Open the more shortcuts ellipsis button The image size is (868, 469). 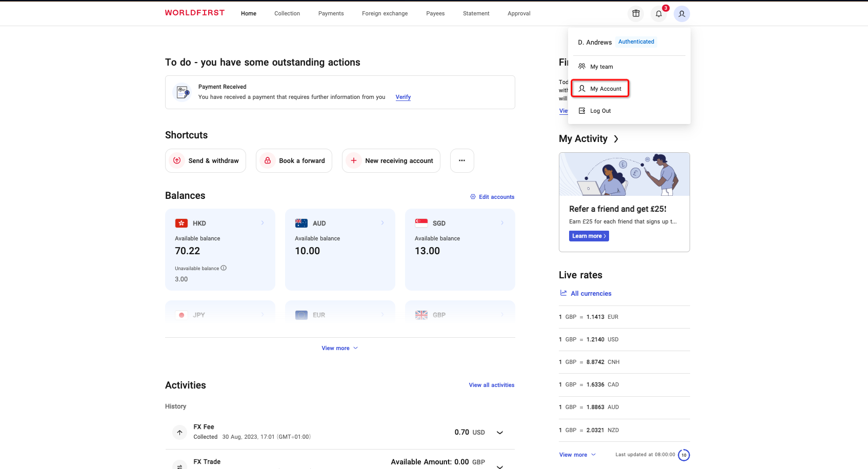click(461, 160)
